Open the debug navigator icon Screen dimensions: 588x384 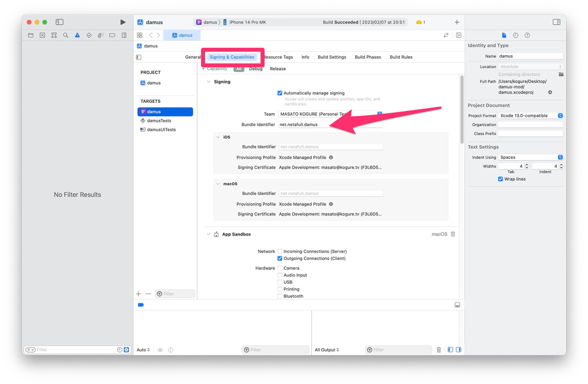100,35
